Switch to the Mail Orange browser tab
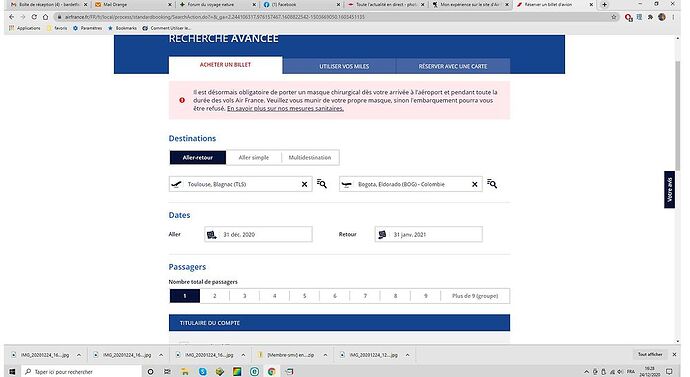The image size is (690, 377). 132,4
